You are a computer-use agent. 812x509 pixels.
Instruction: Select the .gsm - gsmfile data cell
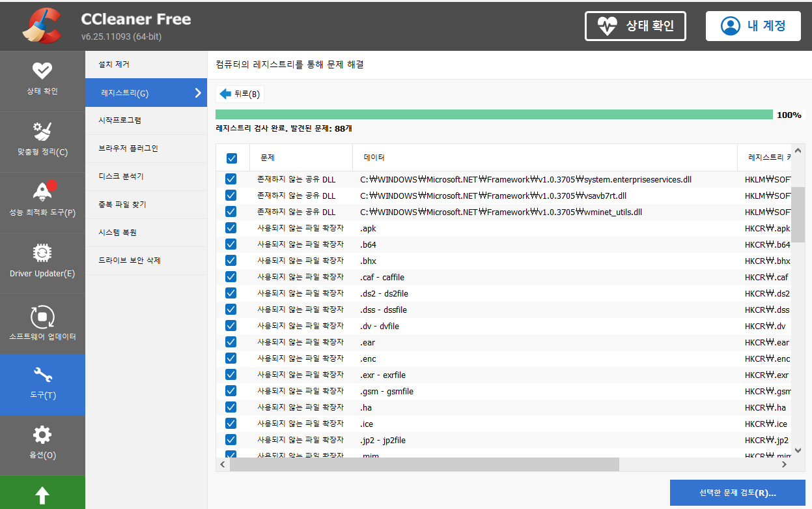click(386, 391)
